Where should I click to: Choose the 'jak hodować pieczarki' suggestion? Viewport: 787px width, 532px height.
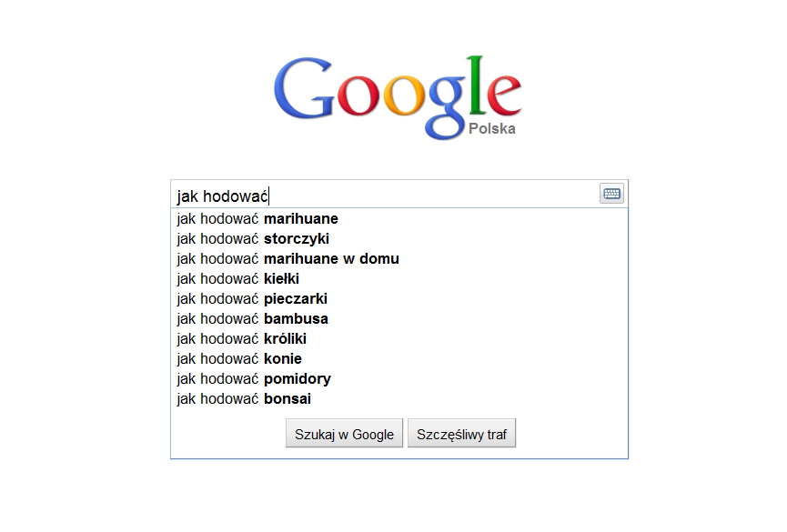(399, 299)
